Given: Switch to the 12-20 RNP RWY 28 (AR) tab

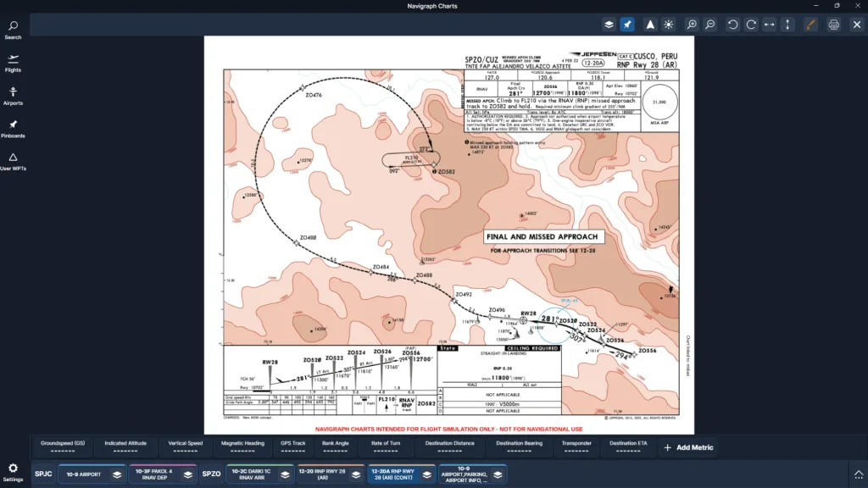Looking at the screenshot, I should [x=322, y=474].
